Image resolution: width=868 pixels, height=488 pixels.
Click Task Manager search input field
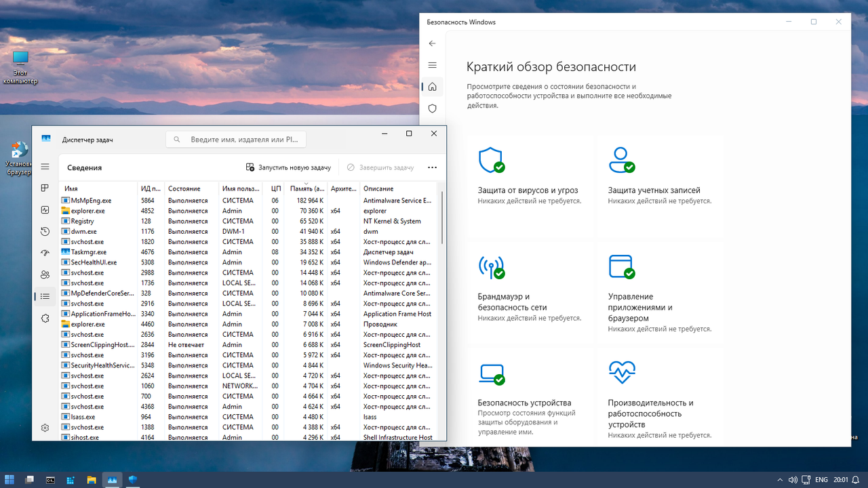236,140
